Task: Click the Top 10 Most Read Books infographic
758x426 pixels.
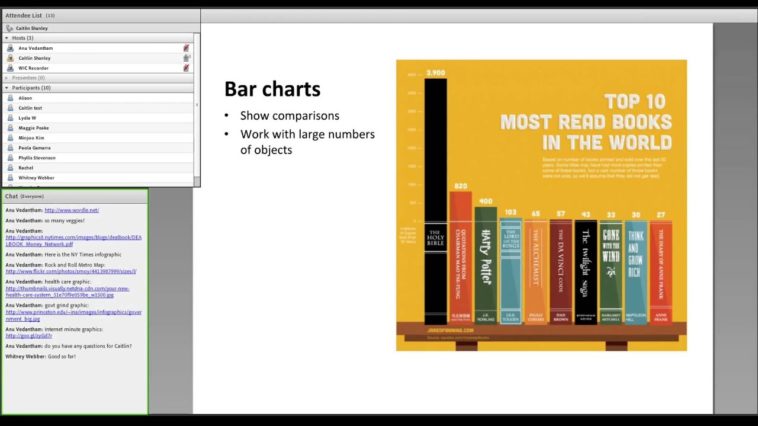Action: pos(541,205)
